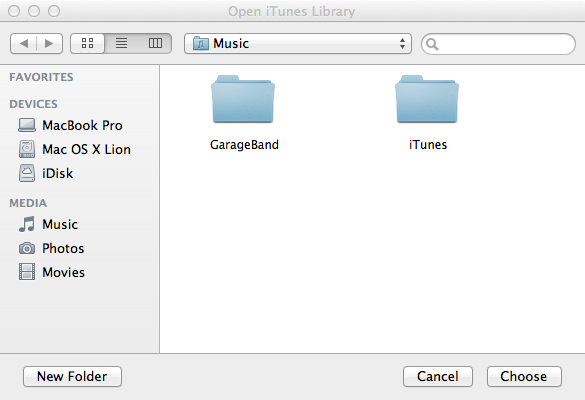Screen dimensions: 585x400
Task: Select the GarageBand folder icon
Action: click(x=243, y=99)
